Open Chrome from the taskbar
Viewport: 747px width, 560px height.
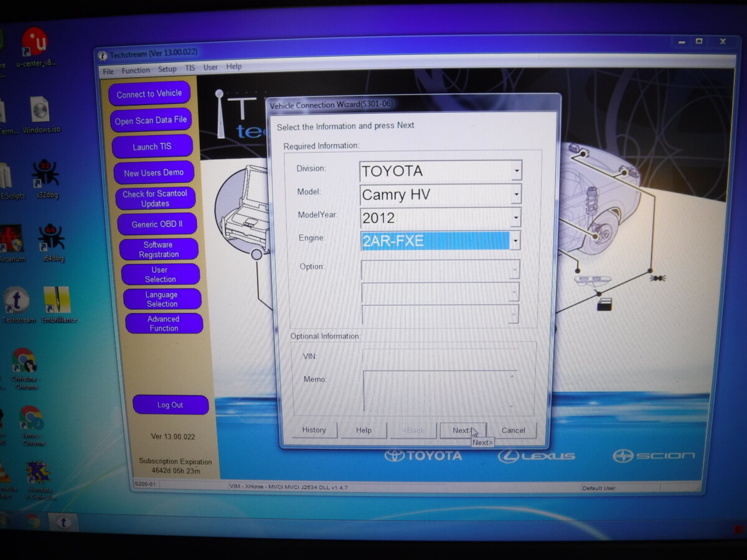(32, 521)
